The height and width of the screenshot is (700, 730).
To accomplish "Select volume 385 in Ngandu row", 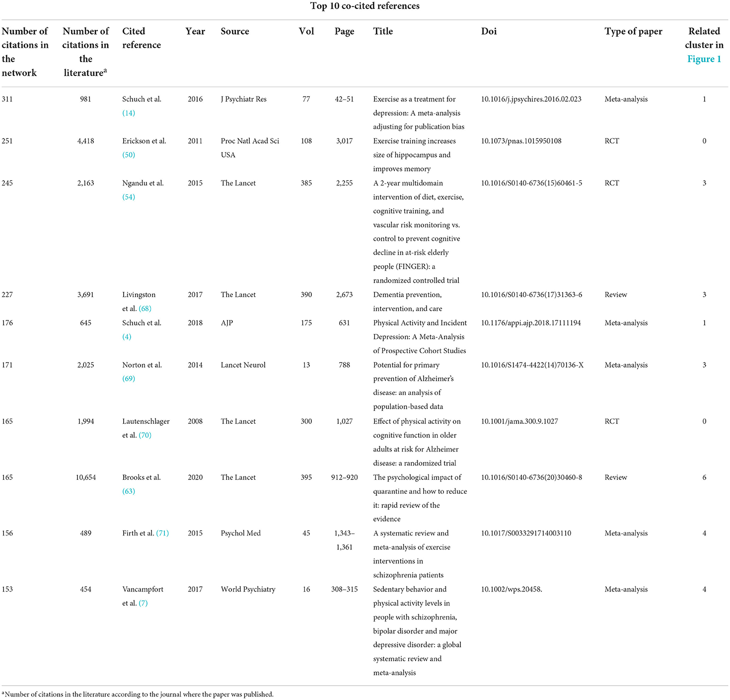I will (306, 183).
